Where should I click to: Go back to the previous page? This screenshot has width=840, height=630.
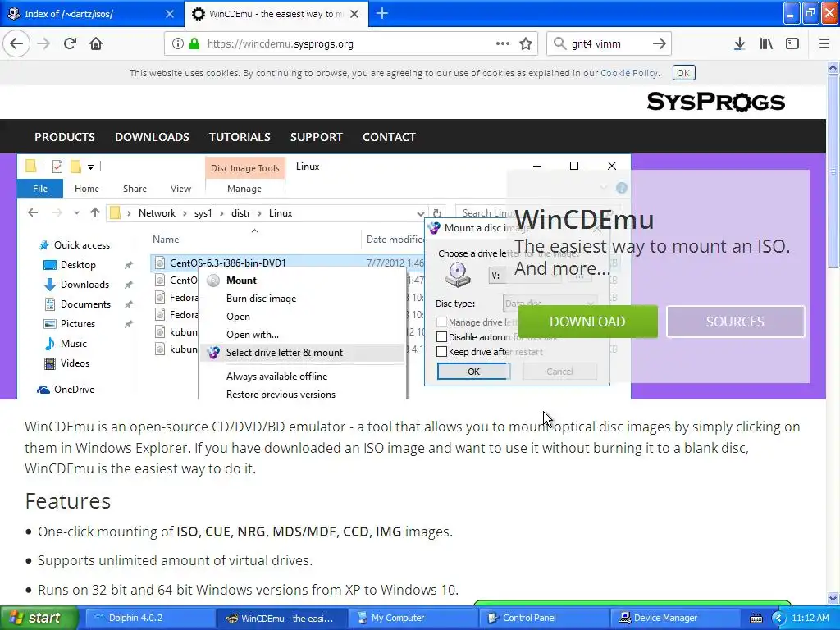pyautogui.click(x=16, y=43)
